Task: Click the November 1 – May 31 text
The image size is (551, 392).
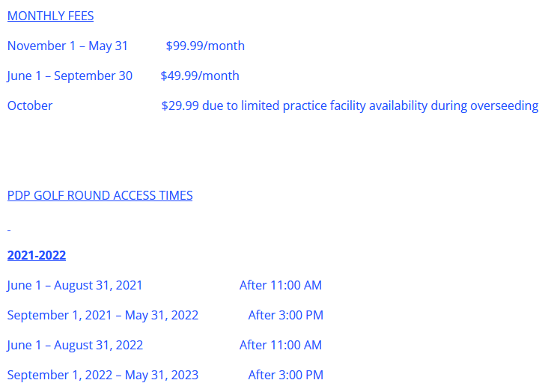Action: 67,46
